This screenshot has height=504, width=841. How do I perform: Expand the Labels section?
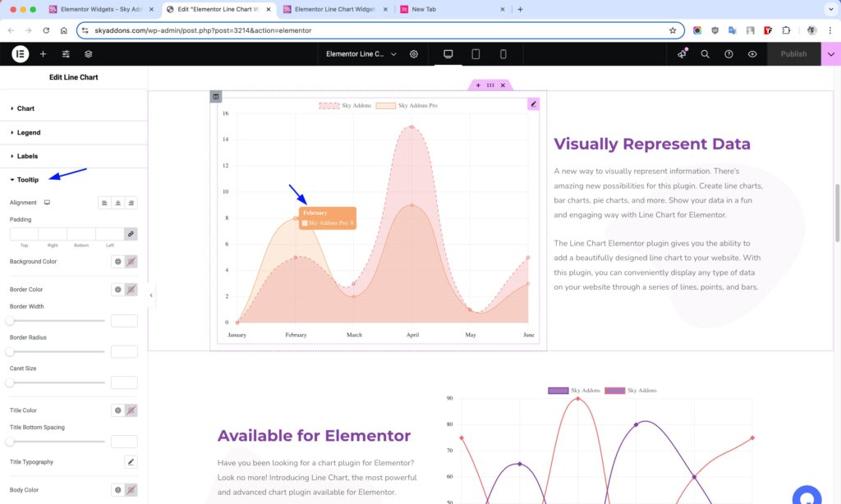point(73,156)
